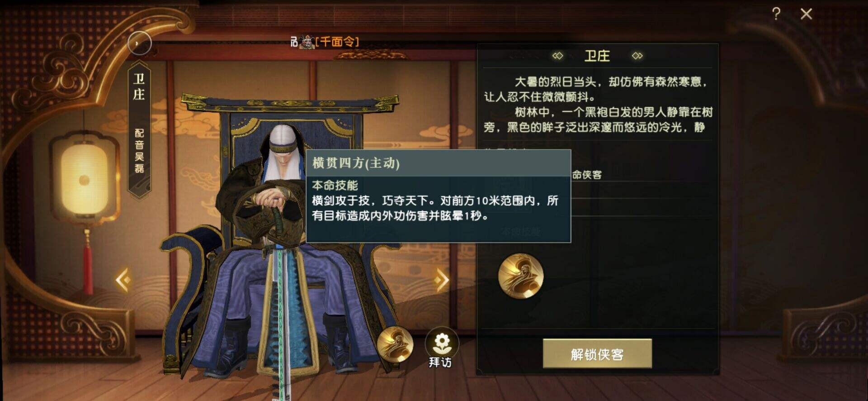This screenshot has height=401, width=868.
Task: Select the golden skill icon in right panel
Action: (520, 276)
